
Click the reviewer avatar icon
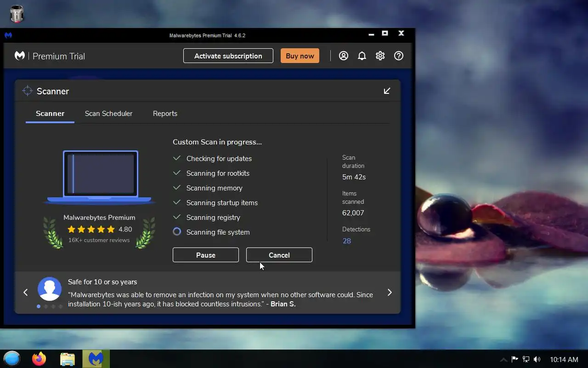[49, 289]
